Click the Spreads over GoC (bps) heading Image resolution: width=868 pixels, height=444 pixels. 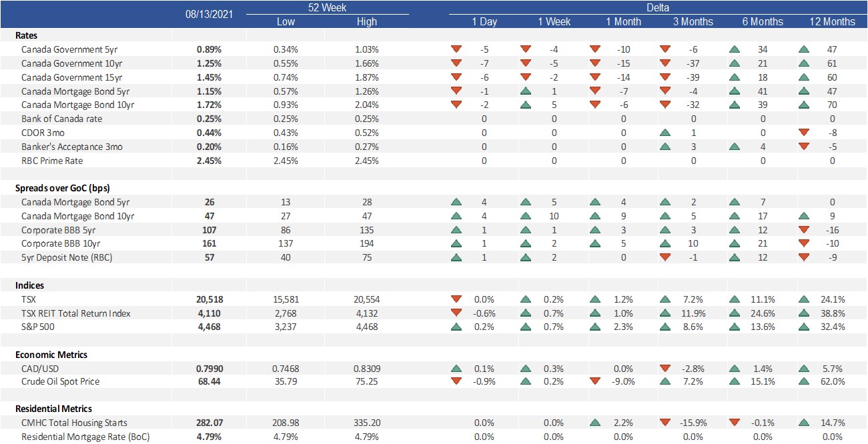[x=58, y=188]
